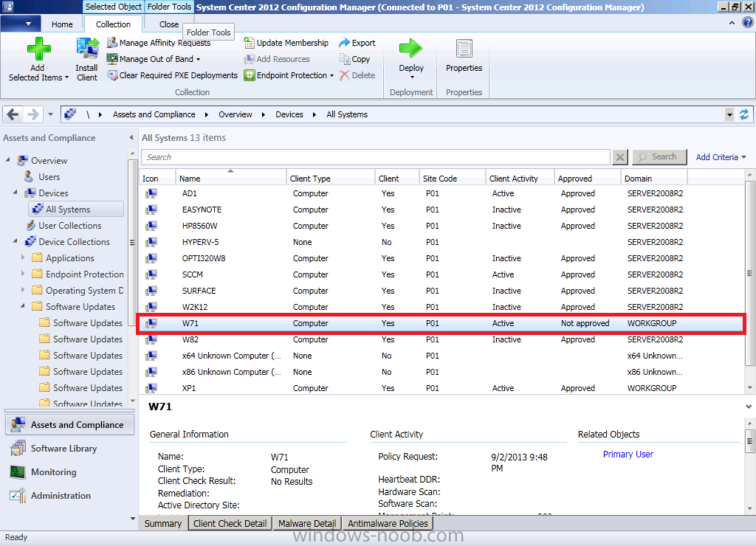This screenshot has width=756, height=546.
Task: Open the navigation history dropdown
Action: [51, 114]
